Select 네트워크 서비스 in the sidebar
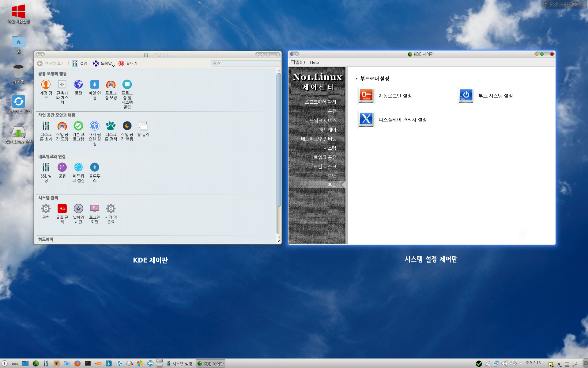This screenshot has height=368, width=588. pyautogui.click(x=321, y=121)
